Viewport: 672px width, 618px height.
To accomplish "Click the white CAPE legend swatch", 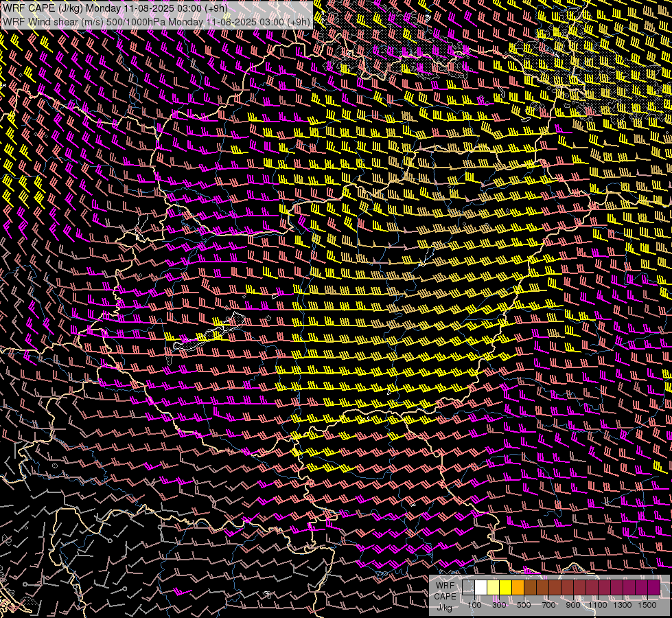I will 481,588.
